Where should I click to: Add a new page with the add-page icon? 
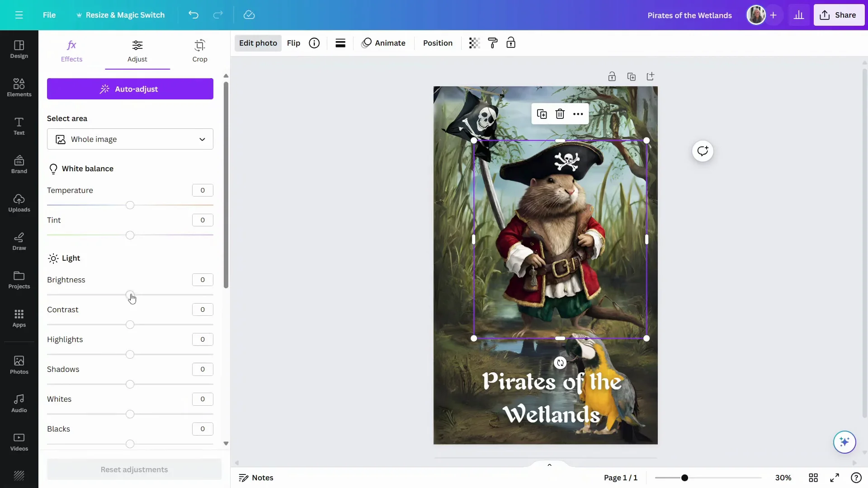tap(651, 76)
